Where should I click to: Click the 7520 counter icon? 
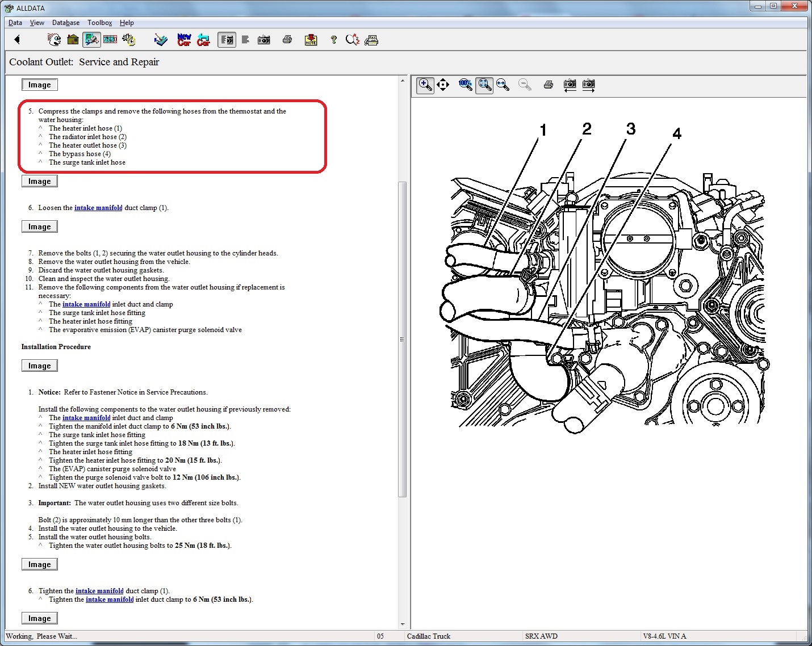110,40
